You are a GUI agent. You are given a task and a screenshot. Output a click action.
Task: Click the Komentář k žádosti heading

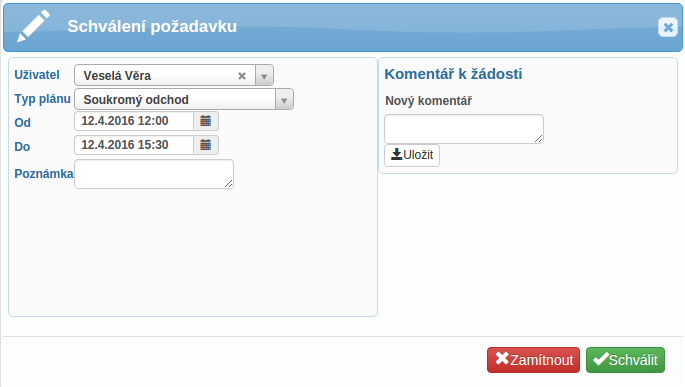point(453,74)
